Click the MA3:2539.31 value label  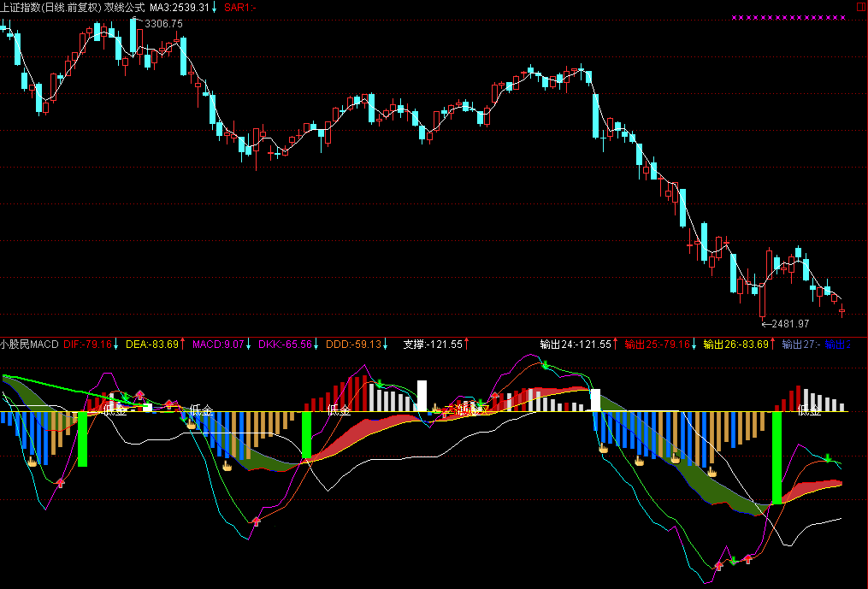(180, 7)
